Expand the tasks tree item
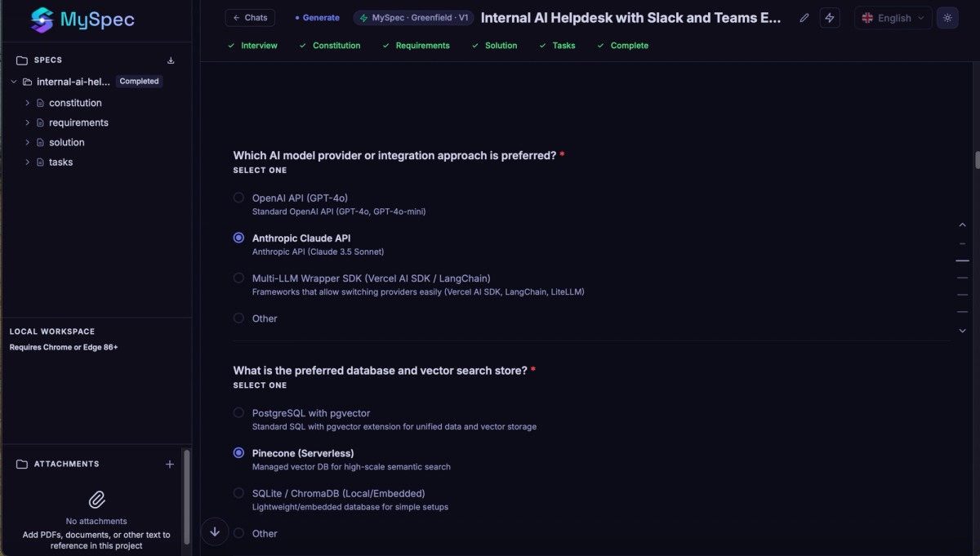Image resolution: width=980 pixels, height=556 pixels. point(27,162)
